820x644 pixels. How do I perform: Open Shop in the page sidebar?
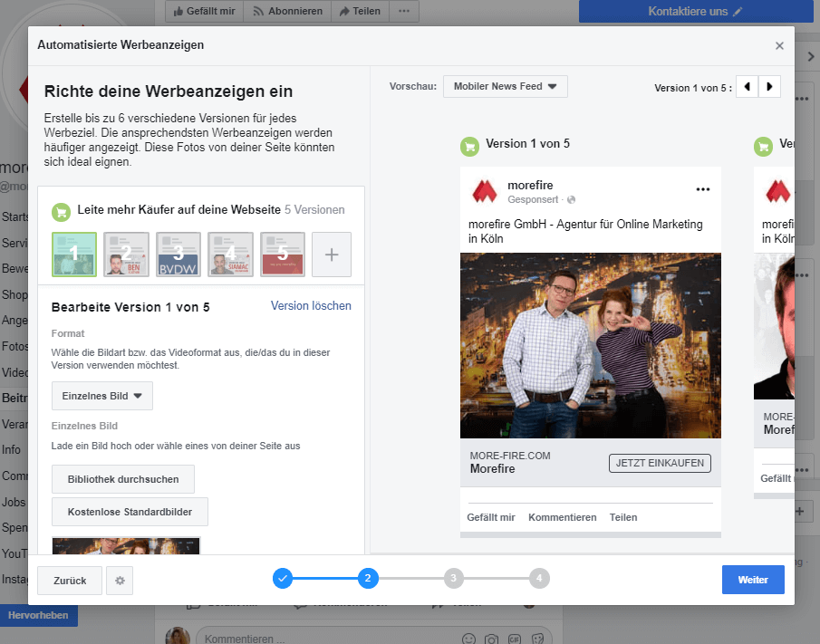coord(14,294)
